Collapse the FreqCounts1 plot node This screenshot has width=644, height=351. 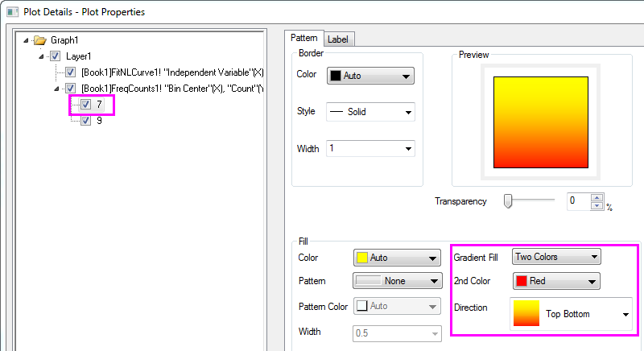click(x=57, y=89)
